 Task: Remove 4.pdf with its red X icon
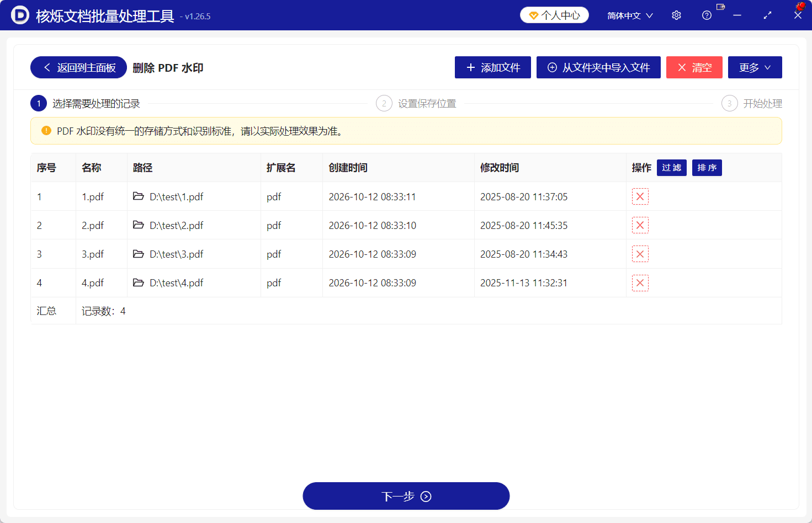[x=640, y=283]
